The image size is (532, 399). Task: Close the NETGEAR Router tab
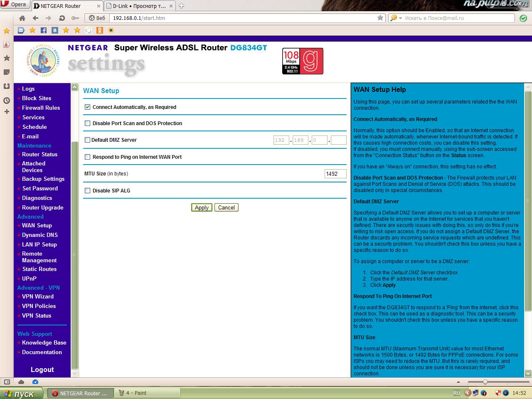[99, 6]
